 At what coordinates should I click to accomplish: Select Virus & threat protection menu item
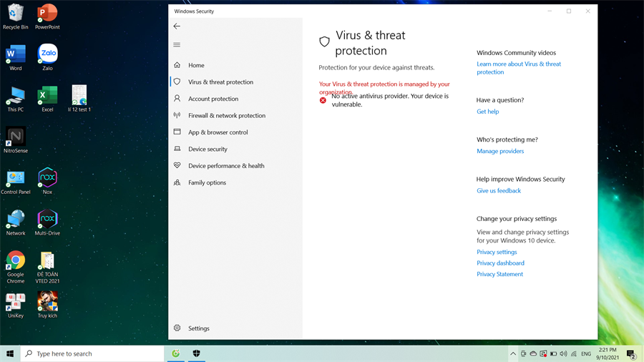(220, 82)
